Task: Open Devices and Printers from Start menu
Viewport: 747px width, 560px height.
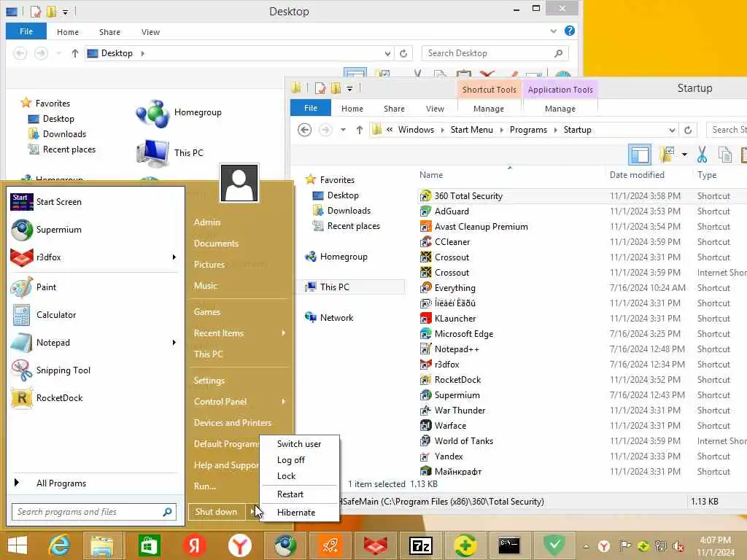Action: click(x=233, y=422)
